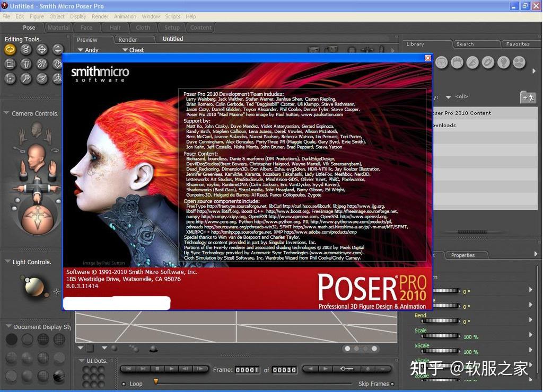The width and height of the screenshot is (543, 392).
Task: Toggle the Skip Frames option
Action: pos(392,384)
